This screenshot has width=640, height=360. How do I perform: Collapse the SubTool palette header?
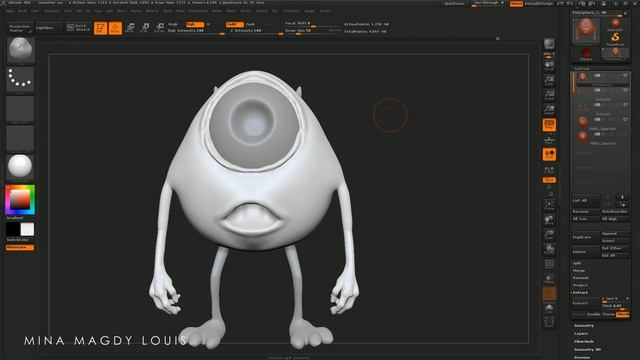point(582,69)
